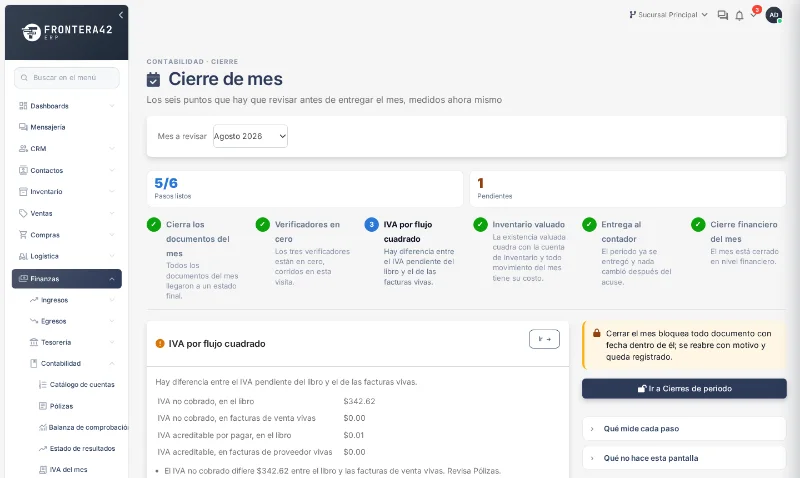Click the Contactos card icon
The width and height of the screenshot is (800, 478).
click(23, 170)
